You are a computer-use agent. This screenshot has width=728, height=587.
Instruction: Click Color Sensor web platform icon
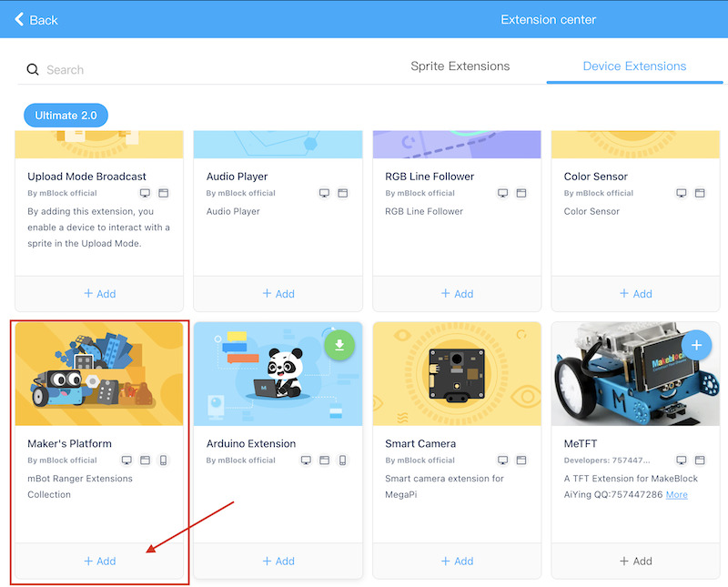[700, 193]
